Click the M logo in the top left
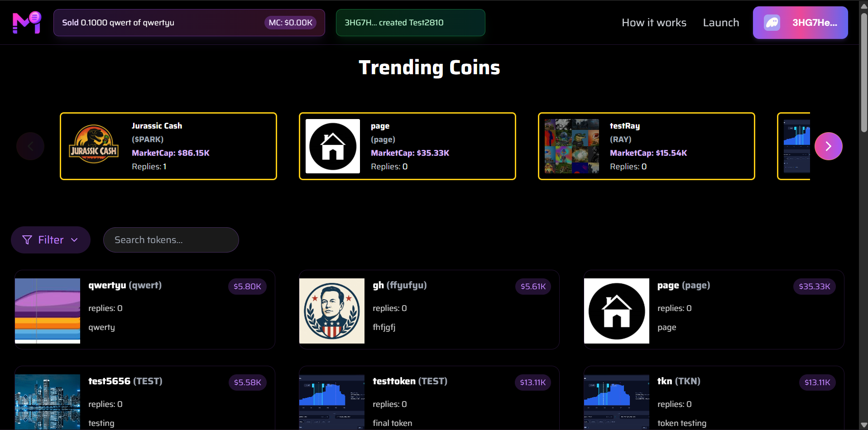Viewport: 868px width, 430px height. point(26,22)
